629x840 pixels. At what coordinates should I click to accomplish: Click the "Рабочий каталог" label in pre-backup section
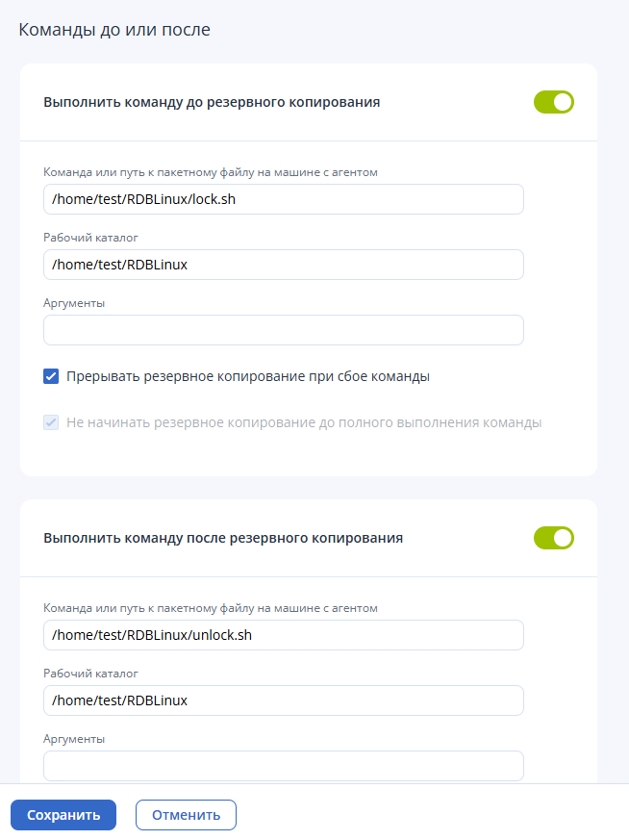coord(90,238)
